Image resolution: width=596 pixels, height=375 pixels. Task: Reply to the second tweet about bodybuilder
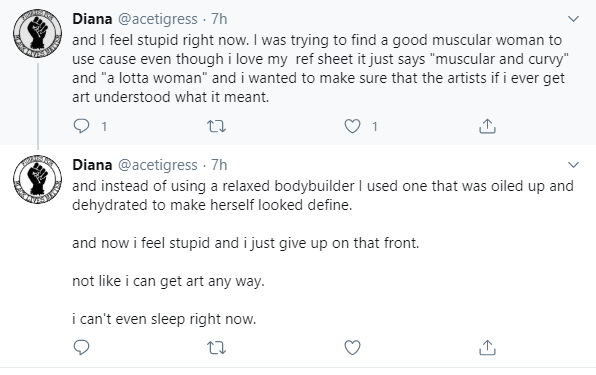pos(81,347)
